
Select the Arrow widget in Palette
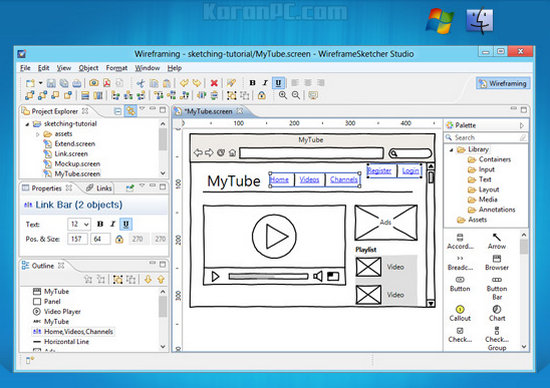(x=497, y=241)
